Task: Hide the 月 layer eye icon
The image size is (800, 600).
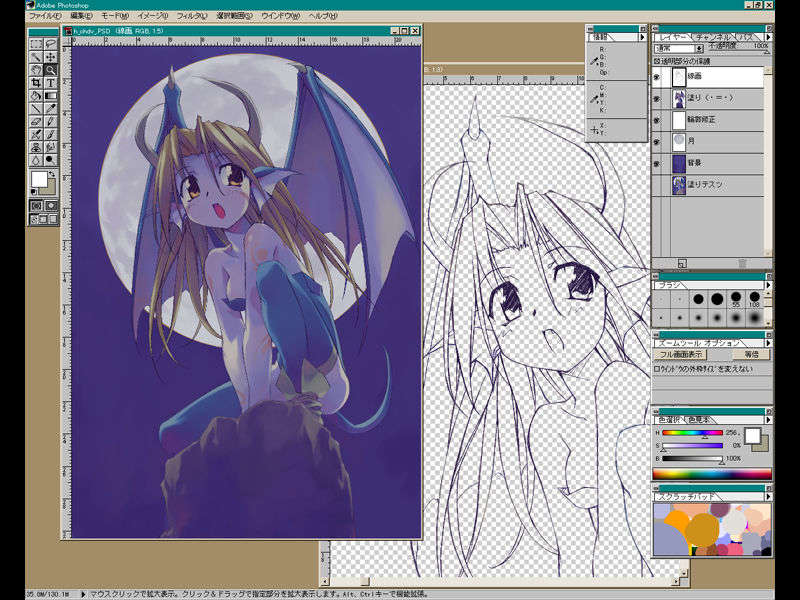Action: (657, 142)
